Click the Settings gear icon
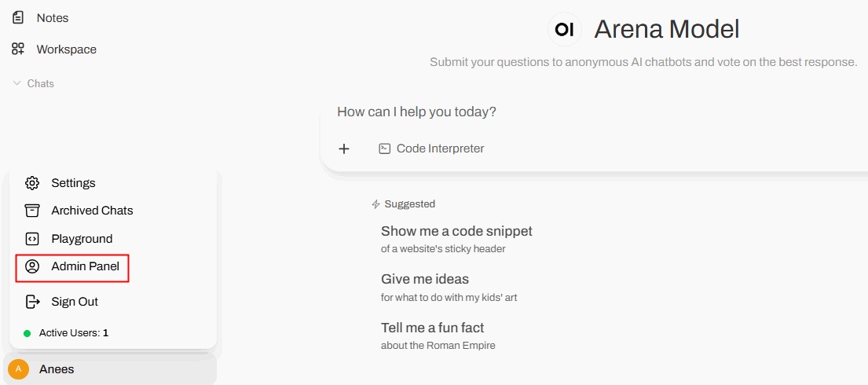The height and width of the screenshot is (385, 868). (32, 183)
